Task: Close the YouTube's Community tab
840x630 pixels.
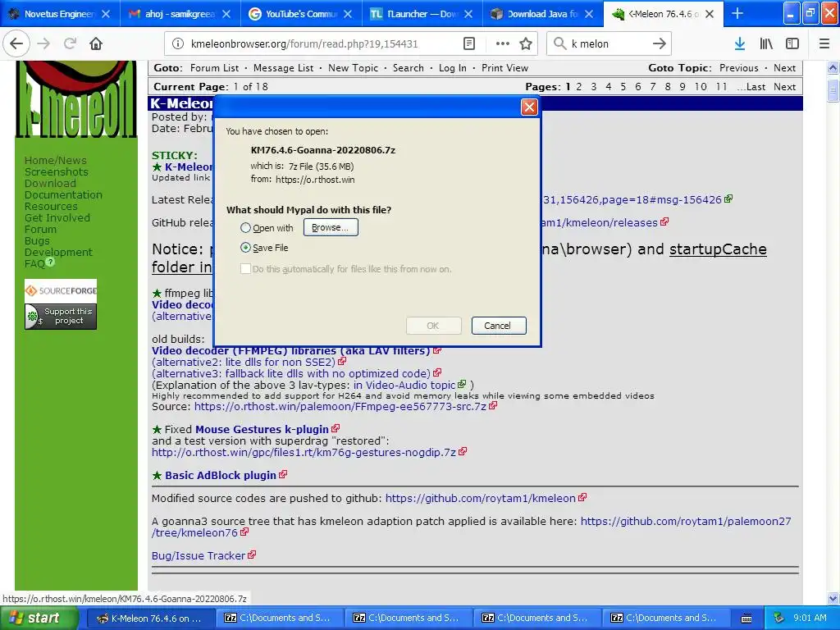Action: coord(348,14)
